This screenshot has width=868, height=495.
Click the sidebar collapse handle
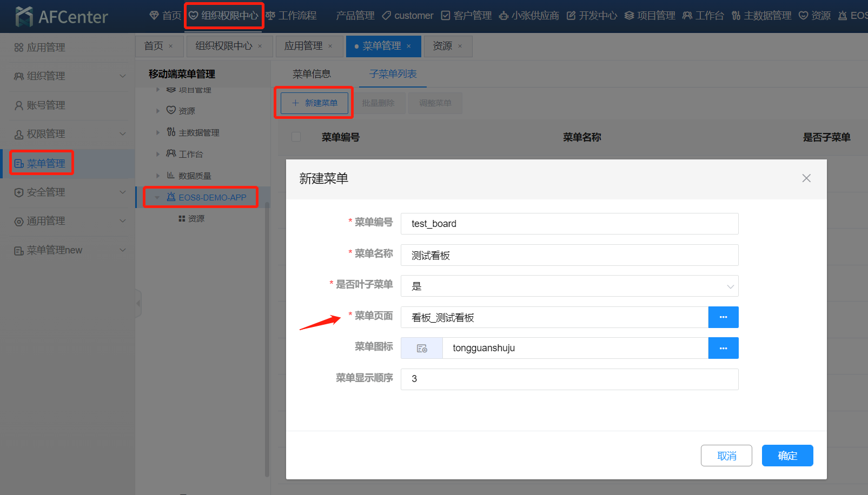click(x=138, y=303)
